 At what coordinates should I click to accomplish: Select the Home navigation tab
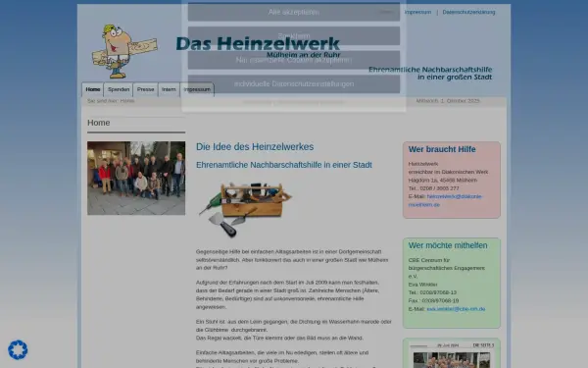pyautogui.click(x=93, y=89)
